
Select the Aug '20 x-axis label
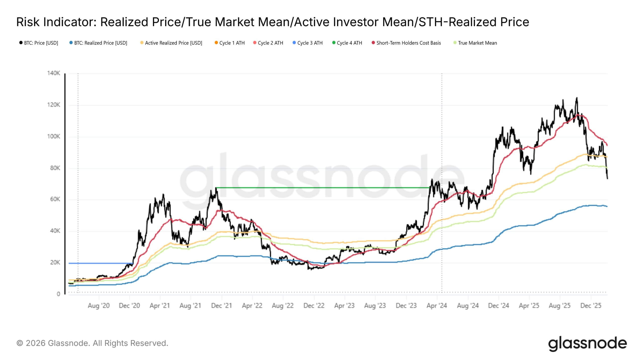point(99,306)
